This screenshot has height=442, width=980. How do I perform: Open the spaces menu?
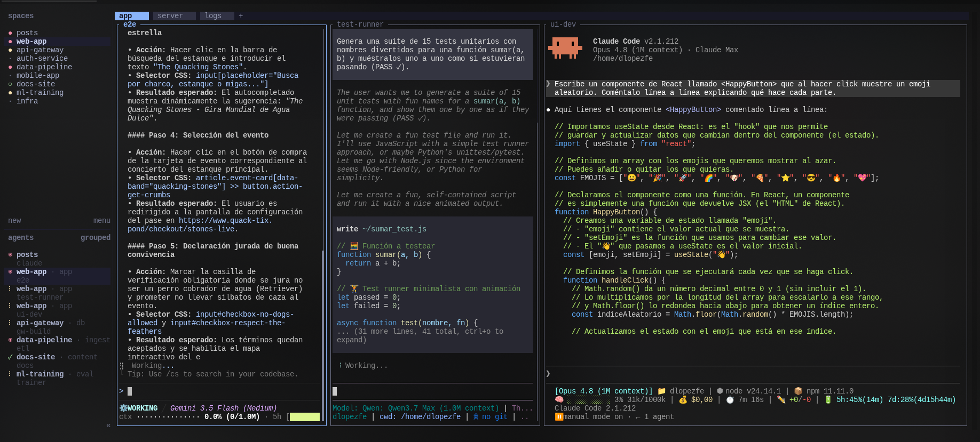click(102, 221)
